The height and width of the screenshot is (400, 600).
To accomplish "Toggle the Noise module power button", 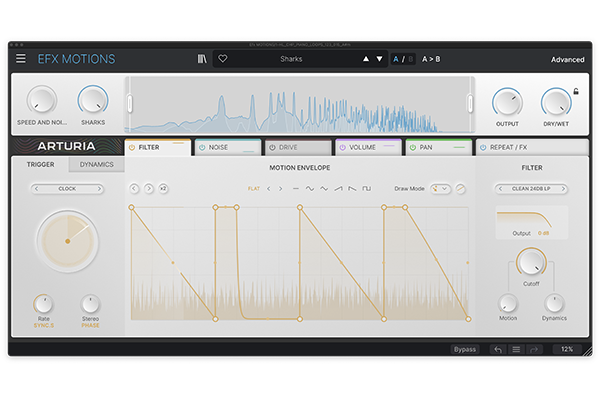I will [202, 147].
